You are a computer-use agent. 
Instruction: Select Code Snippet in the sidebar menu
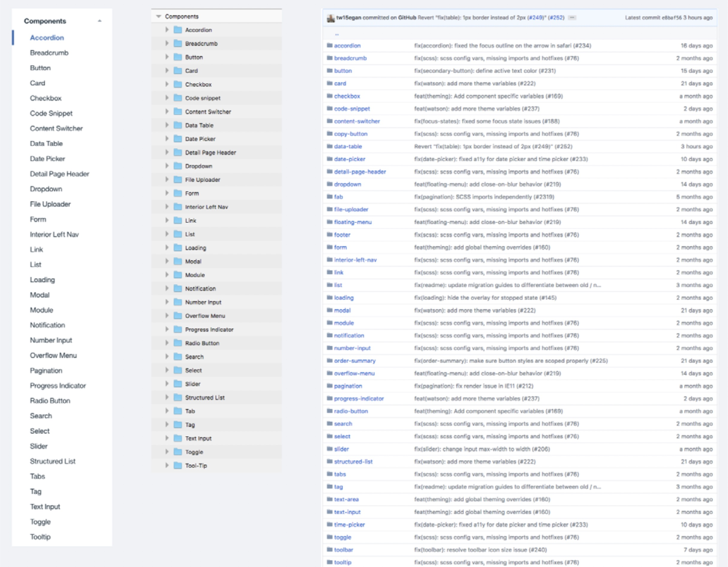[51, 113]
